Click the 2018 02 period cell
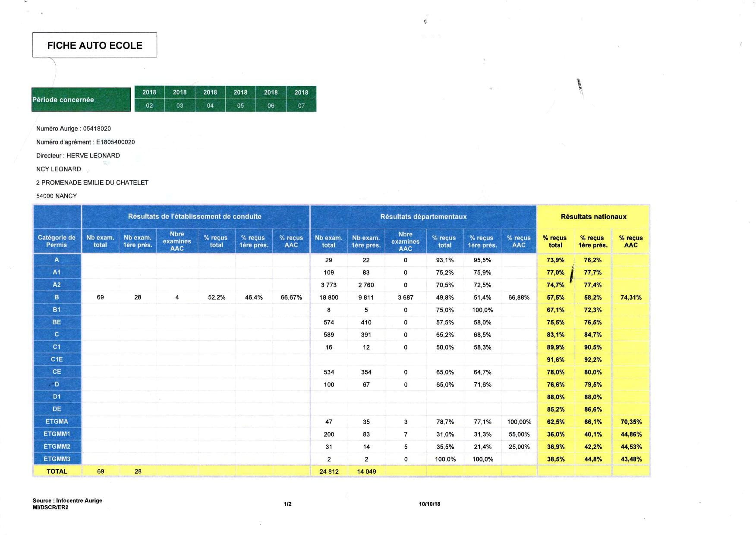This screenshot has width=756, height=535. point(149,99)
